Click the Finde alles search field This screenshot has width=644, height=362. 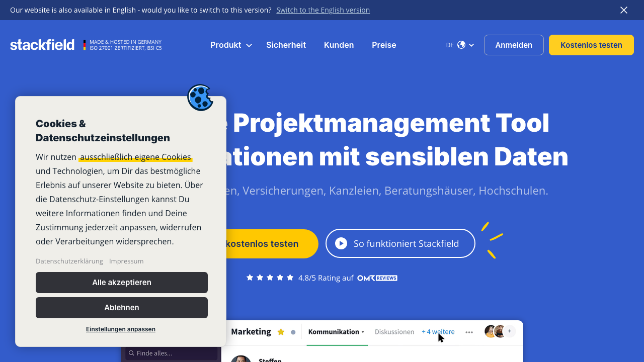click(x=171, y=353)
